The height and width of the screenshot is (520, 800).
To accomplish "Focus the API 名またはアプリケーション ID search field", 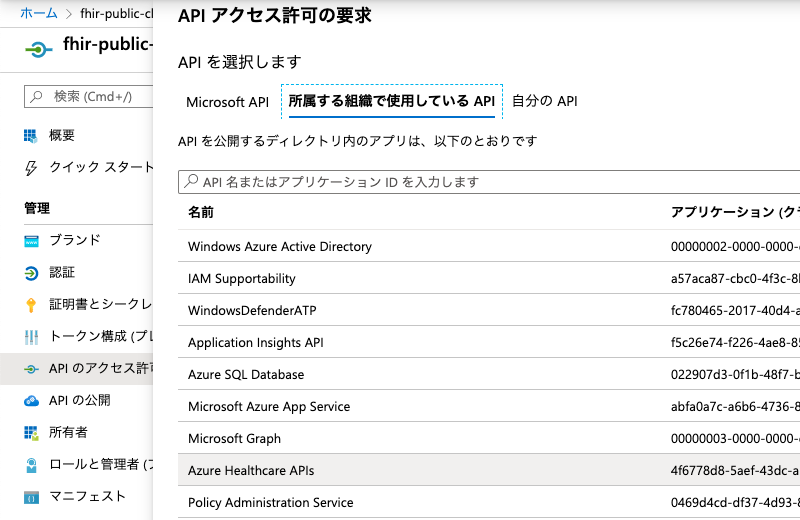I will [x=489, y=182].
